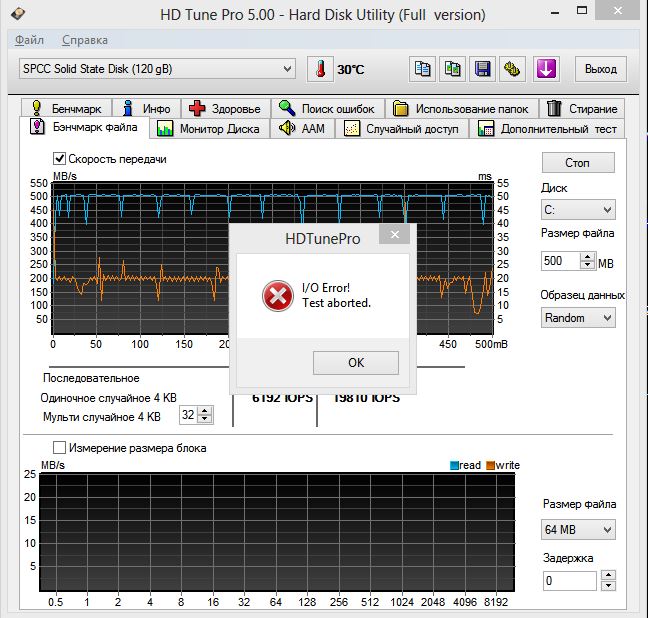
Task: Increase the multi random 32 spinner
Action: pos(205,410)
